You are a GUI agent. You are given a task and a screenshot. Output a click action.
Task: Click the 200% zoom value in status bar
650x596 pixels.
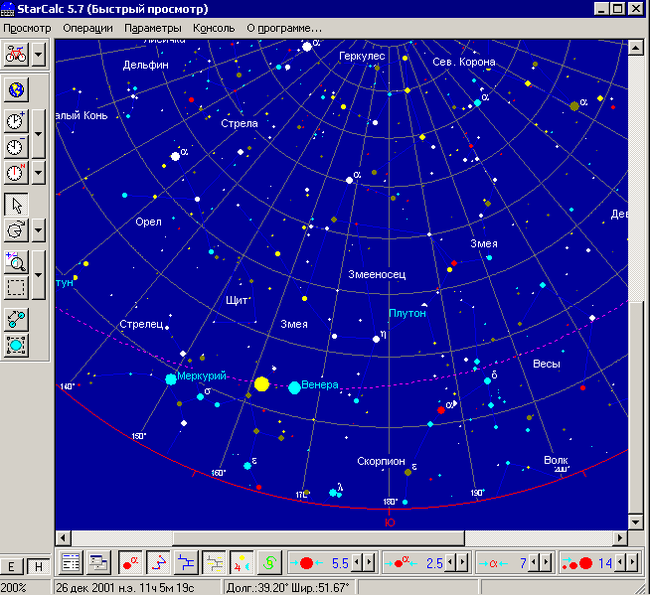tap(13, 588)
